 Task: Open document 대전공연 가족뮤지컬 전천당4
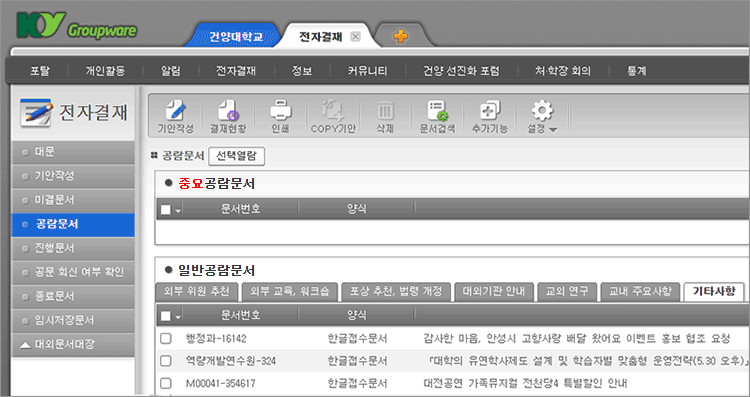tap(525, 383)
